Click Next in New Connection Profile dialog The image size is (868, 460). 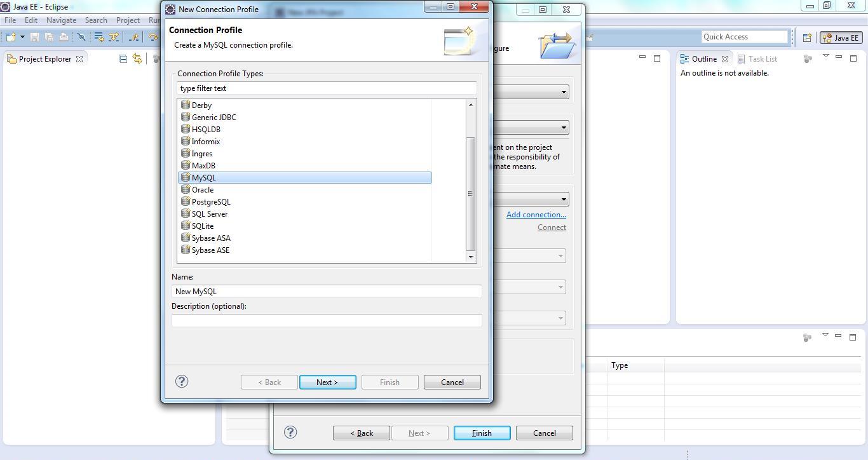(x=327, y=382)
